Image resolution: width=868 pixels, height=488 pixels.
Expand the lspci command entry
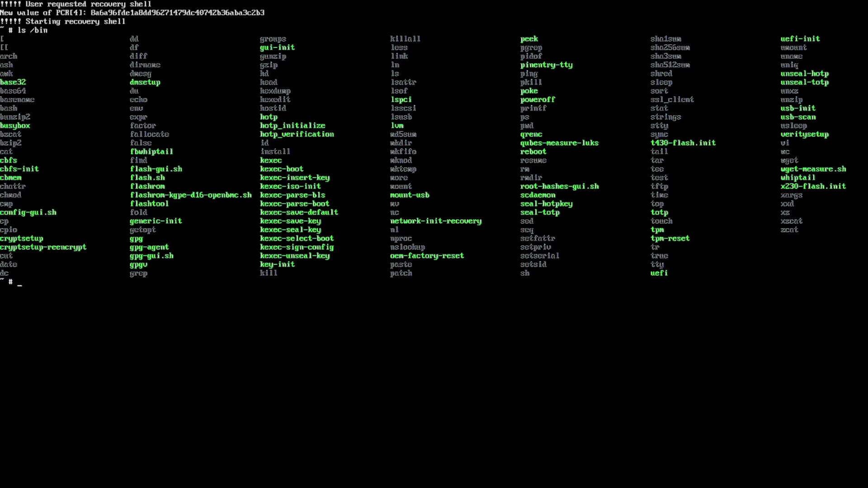(x=400, y=99)
